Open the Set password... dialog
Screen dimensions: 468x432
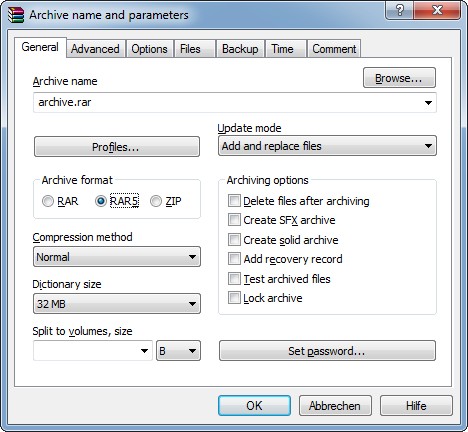point(327,351)
